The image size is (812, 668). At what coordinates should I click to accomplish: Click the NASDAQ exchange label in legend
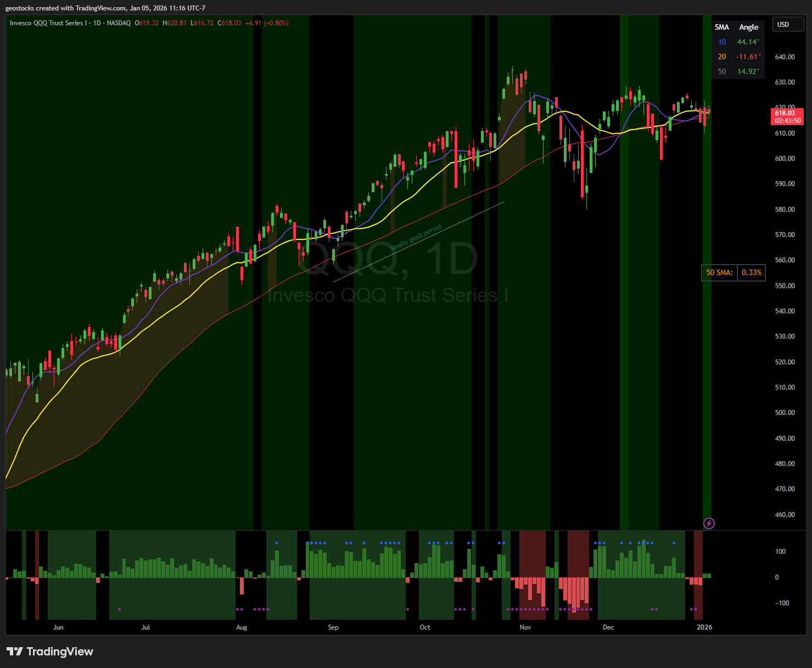coord(119,23)
